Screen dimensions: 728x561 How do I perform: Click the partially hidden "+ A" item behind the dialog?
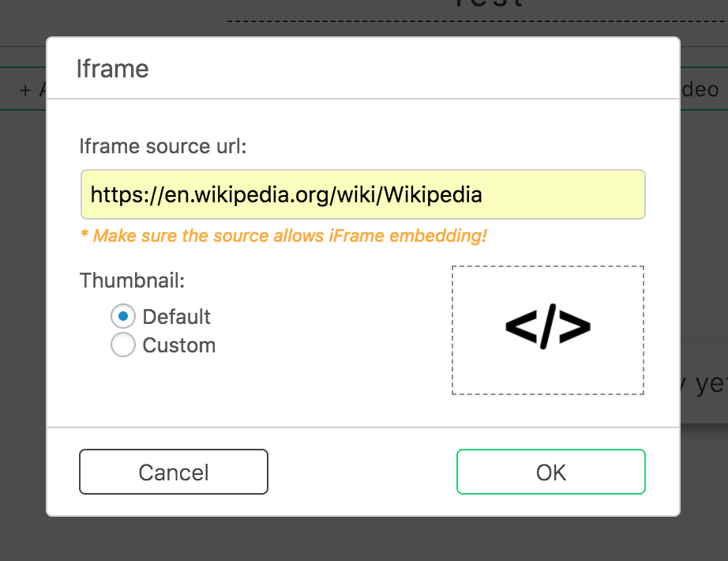point(32,90)
